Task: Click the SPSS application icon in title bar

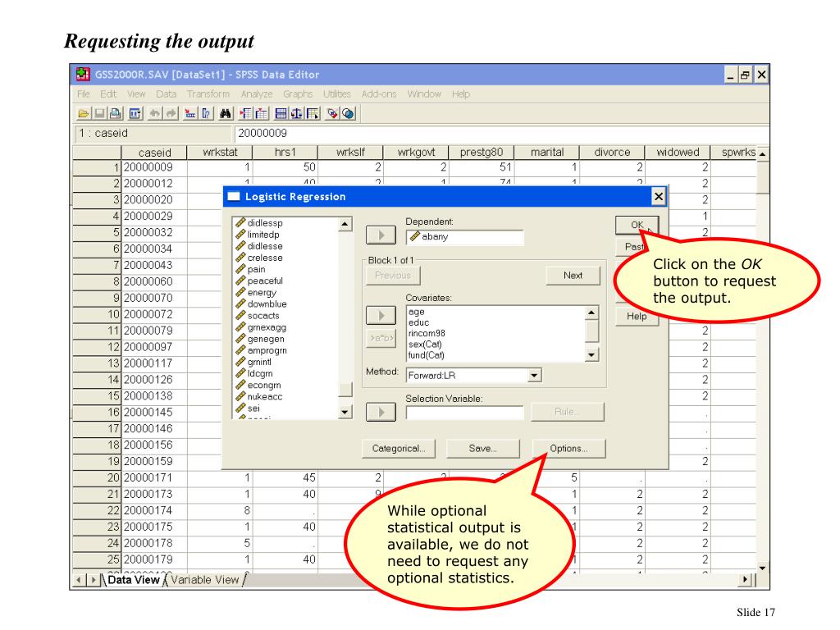Action: click(83, 75)
